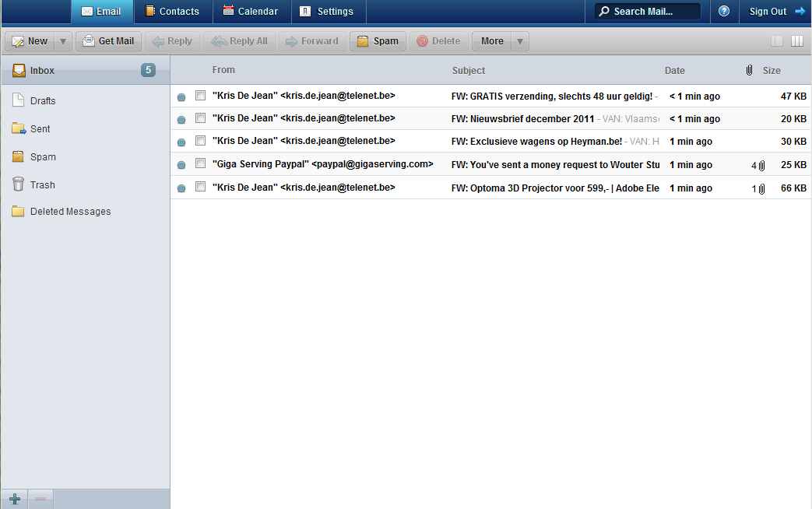
Task: Switch to the Contacts tab
Action: 172,12
